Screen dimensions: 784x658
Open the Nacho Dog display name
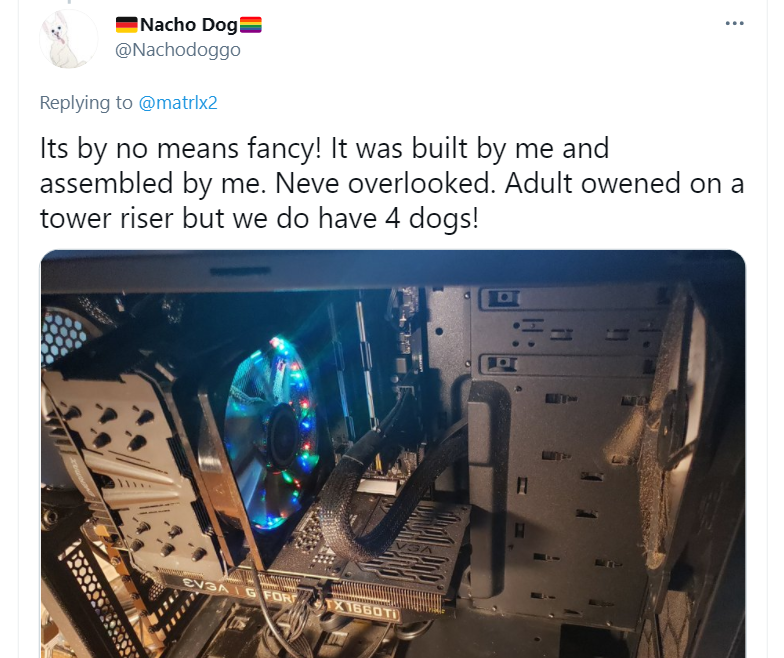coord(188,24)
